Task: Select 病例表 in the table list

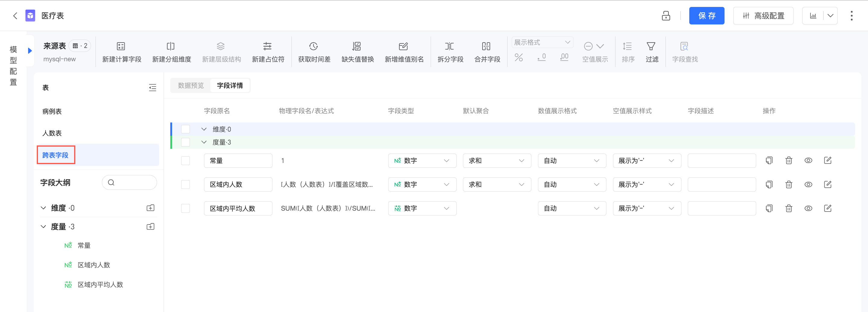Action: [x=52, y=111]
